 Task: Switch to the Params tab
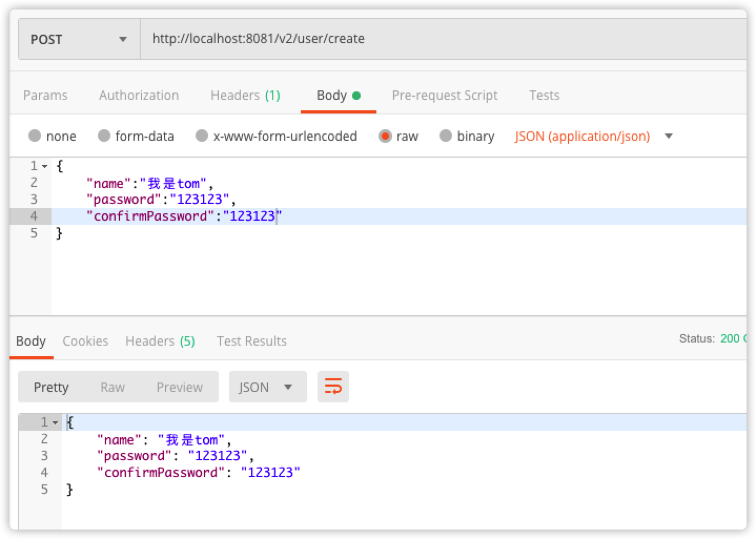[x=45, y=95]
